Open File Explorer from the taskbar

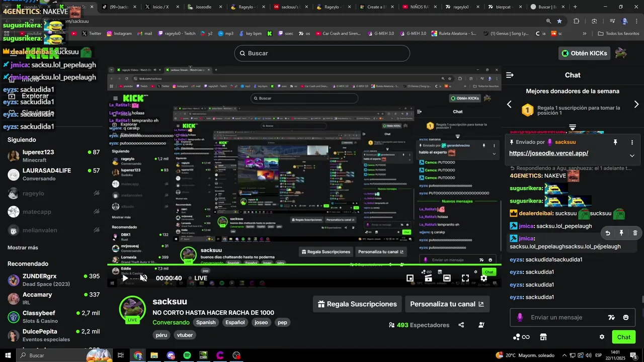(x=154, y=355)
